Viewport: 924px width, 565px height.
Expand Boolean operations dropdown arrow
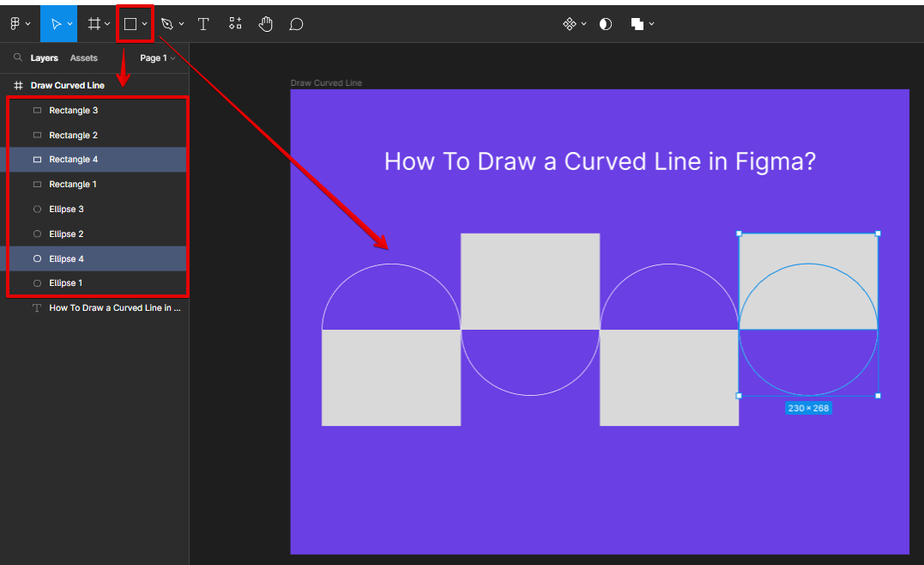652,24
